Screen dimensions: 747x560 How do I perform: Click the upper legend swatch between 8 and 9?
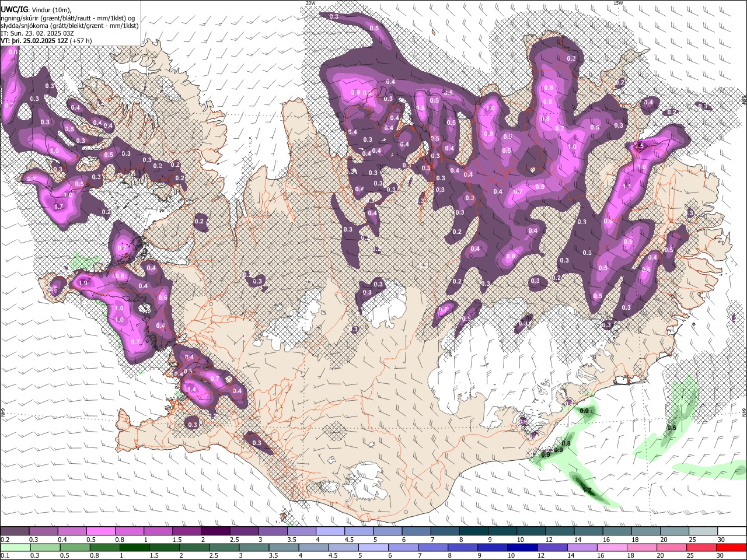(474, 531)
